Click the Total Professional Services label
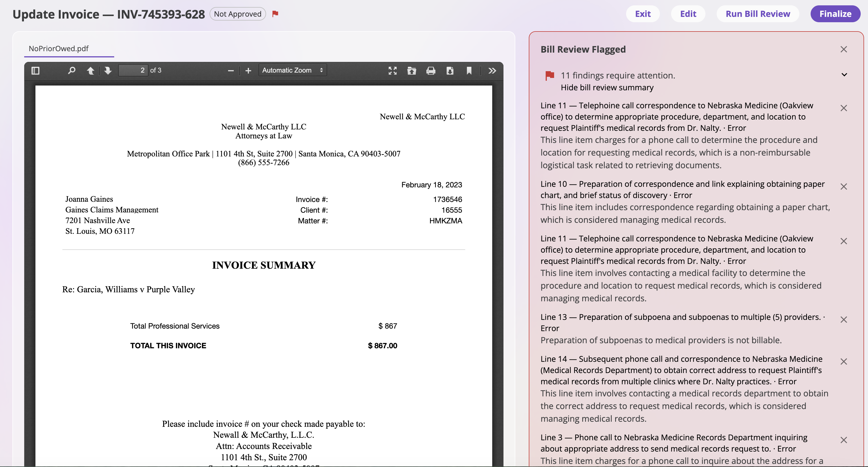Viewport: 868px width, 467px height. point(175,326)
